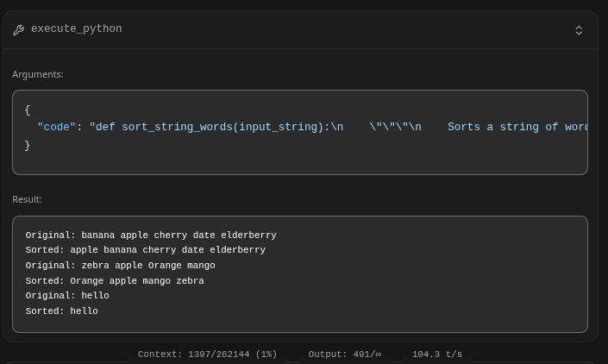Click inside the arguments JSON code box
Screen dimensions: 608x364
300,155
